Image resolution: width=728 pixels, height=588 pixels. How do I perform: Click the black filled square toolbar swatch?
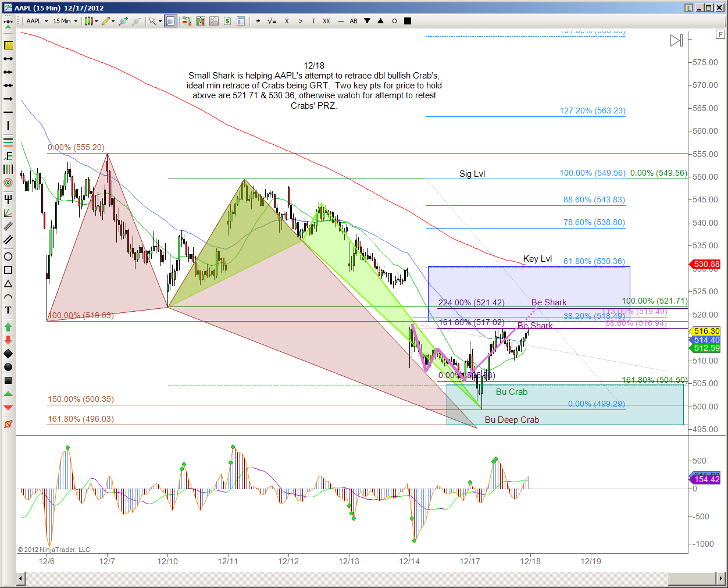[x=408, y=21]
